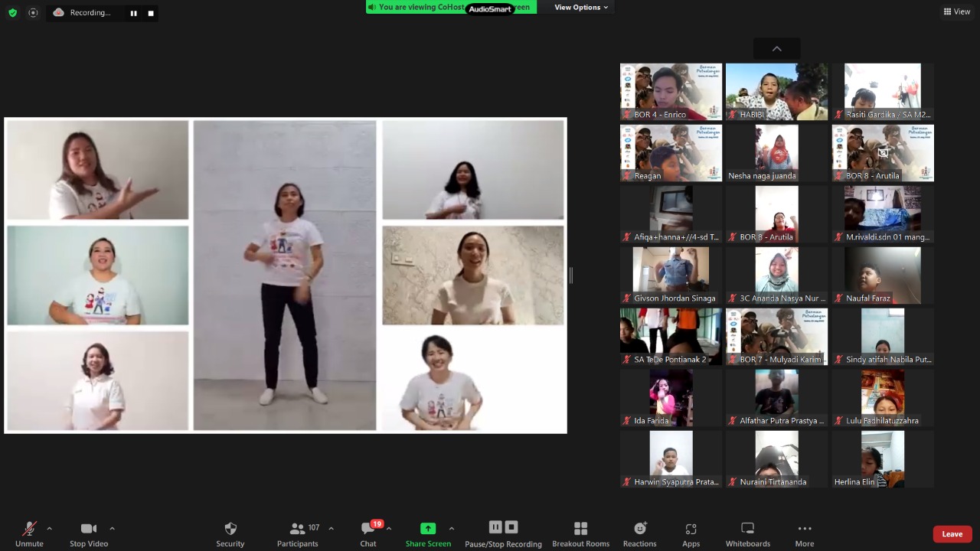Image resolution: width=980 pixels, height=551 pixels.
Task: Stop the video camera
Action: coord(89,533)
